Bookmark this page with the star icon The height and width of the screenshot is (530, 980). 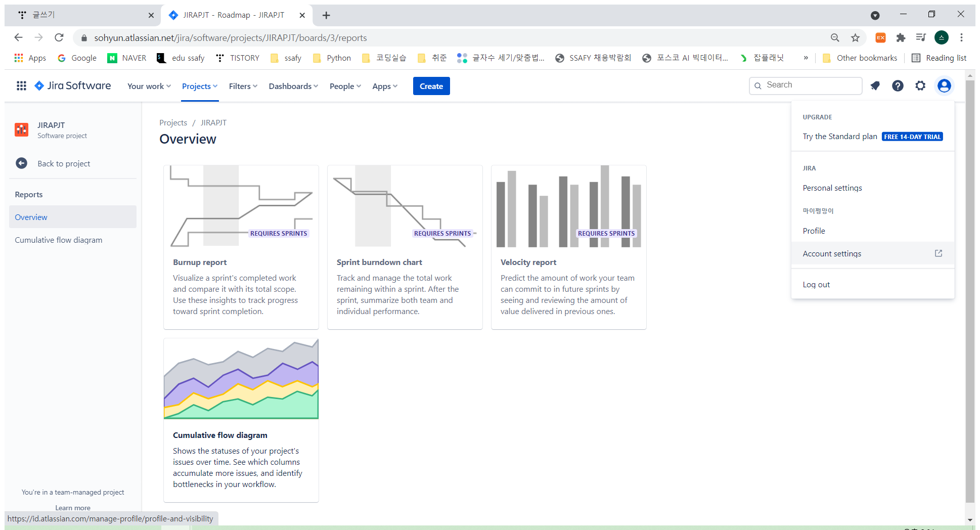[855, 37]
